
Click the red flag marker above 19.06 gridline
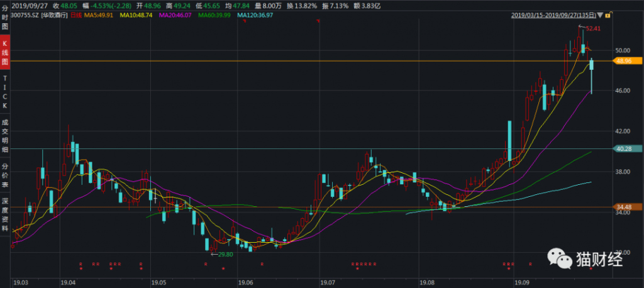tap(245, 21)
